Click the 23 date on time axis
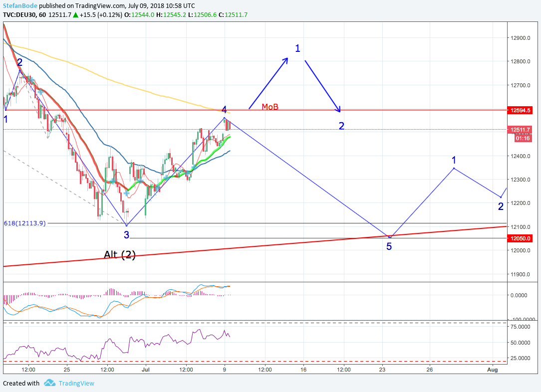 click(382, 370)
